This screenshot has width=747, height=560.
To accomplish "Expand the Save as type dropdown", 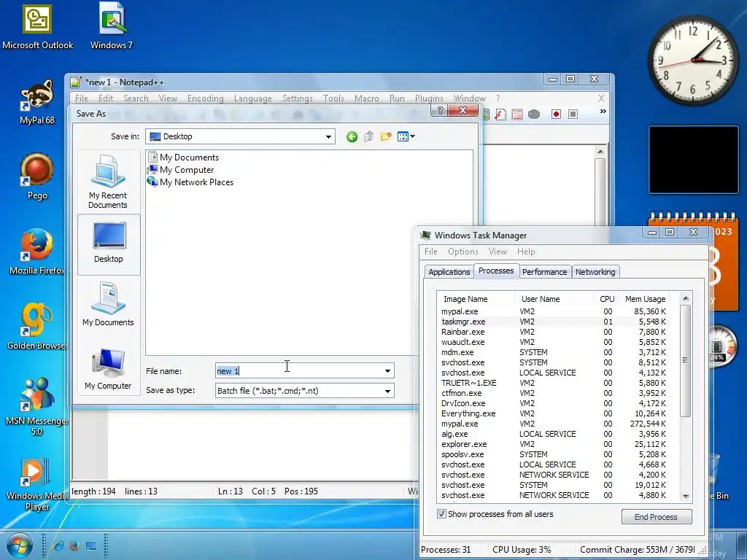I will pos(387,391).
